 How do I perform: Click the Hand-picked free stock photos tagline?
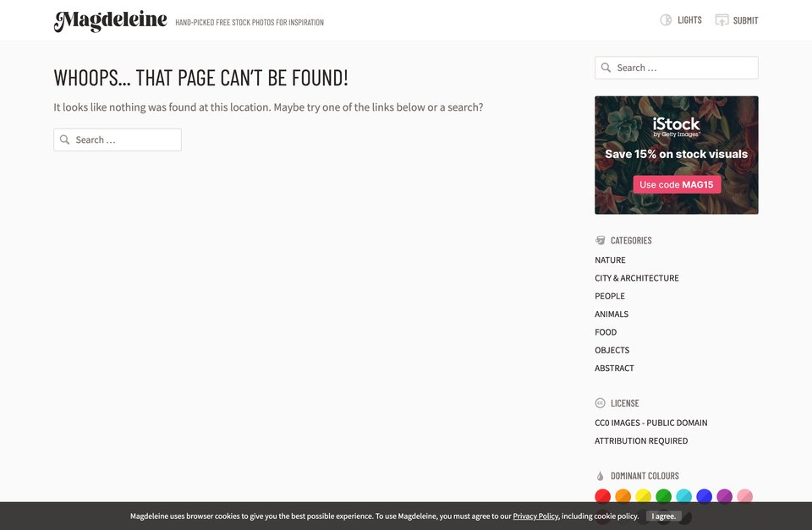(250, 22)
